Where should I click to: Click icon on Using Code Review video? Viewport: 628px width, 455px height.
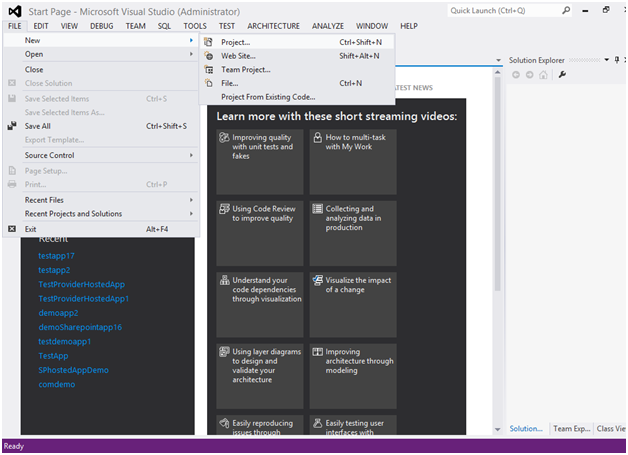pyautogui.click(x=224, y=209)
